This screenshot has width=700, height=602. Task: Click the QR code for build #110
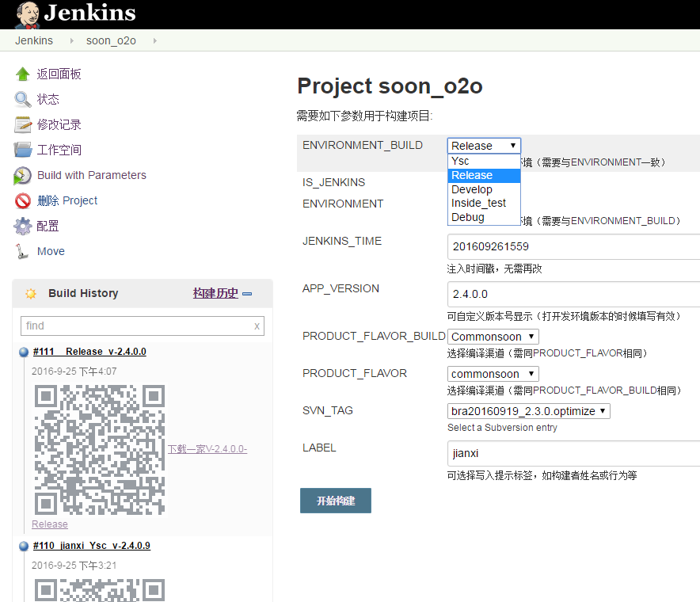(100, 590)
